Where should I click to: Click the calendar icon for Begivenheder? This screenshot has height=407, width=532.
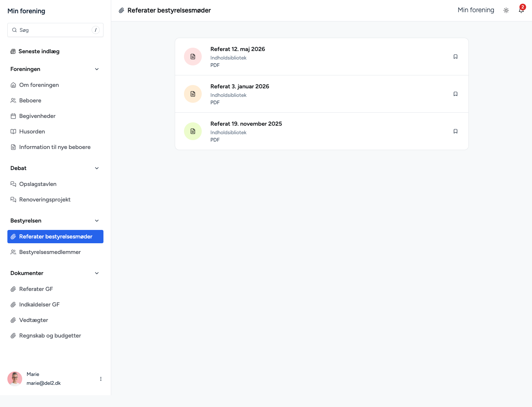13,116
